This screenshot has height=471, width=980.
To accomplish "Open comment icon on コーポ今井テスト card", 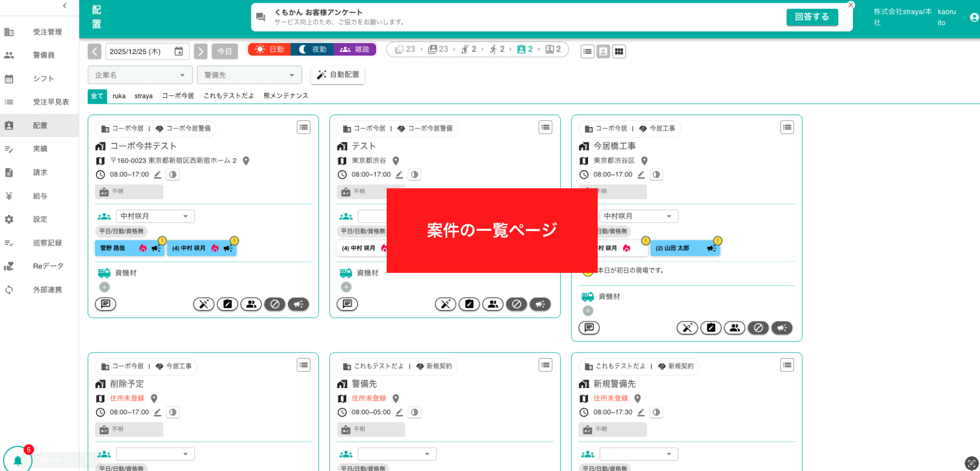I will click(105, 304).
